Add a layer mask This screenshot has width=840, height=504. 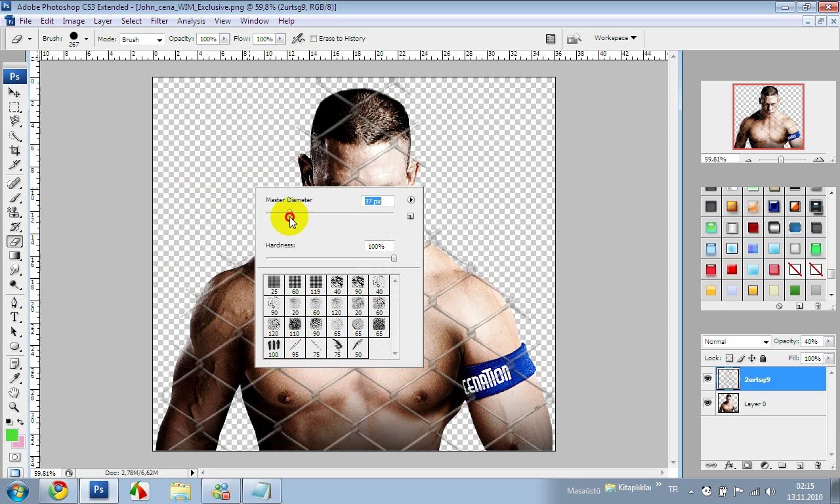click(747, 465)
